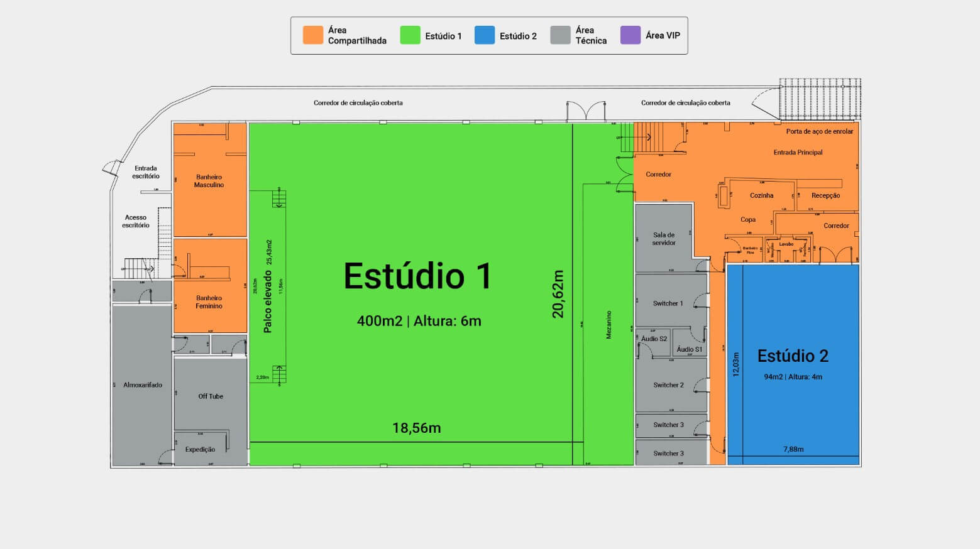Screen dimensions: 980x549
Task: Click the Almoxarifado storage room
Action: [x=143, y=385]
